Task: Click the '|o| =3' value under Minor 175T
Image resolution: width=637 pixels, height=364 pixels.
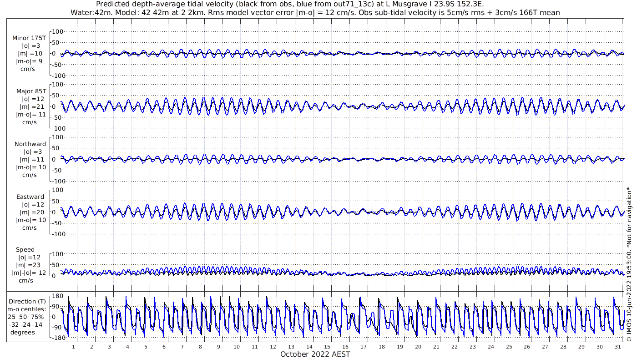Action: tap(30, 45)
